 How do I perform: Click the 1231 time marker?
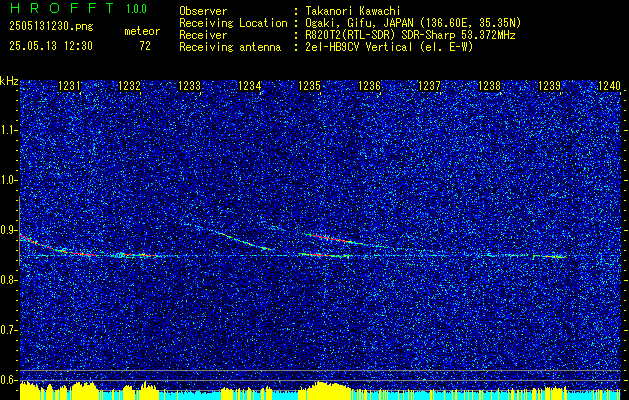pyautogui.click(x=69, y=86)
